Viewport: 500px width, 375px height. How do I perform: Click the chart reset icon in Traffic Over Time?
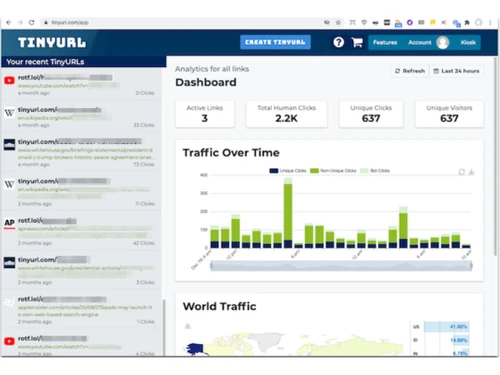click(462, 172)
